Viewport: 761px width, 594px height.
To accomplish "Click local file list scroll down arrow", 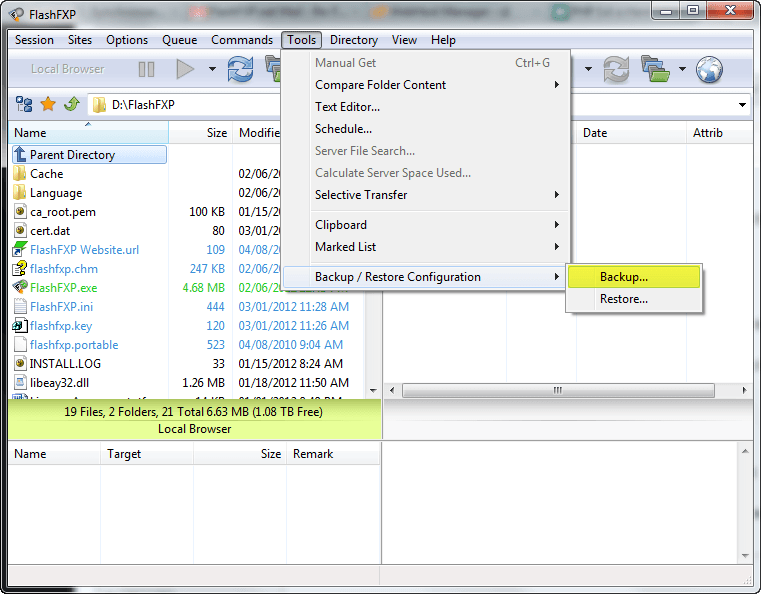I will [373, 391].
